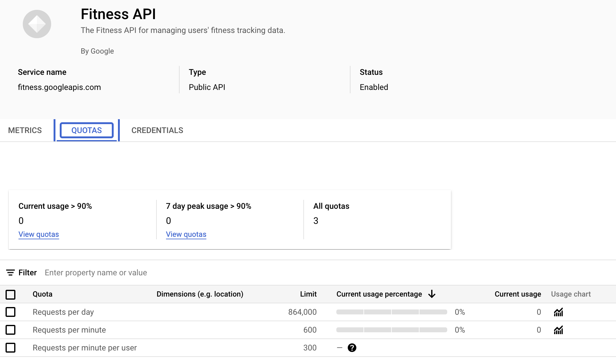Open usage chart for Requests per day
Viewport: 616px width, 364px height.
(x=558, y=312)
